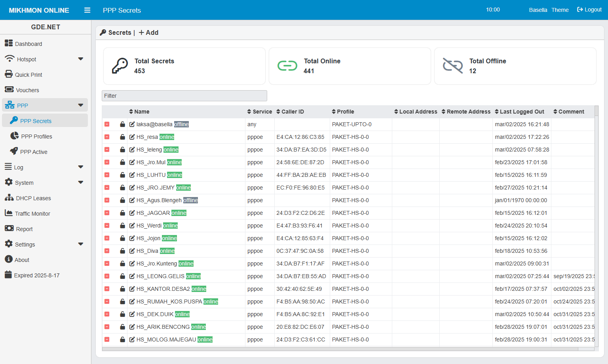608x364 pixels.
Task: Open DHCP Leases page
Action: 33,198
